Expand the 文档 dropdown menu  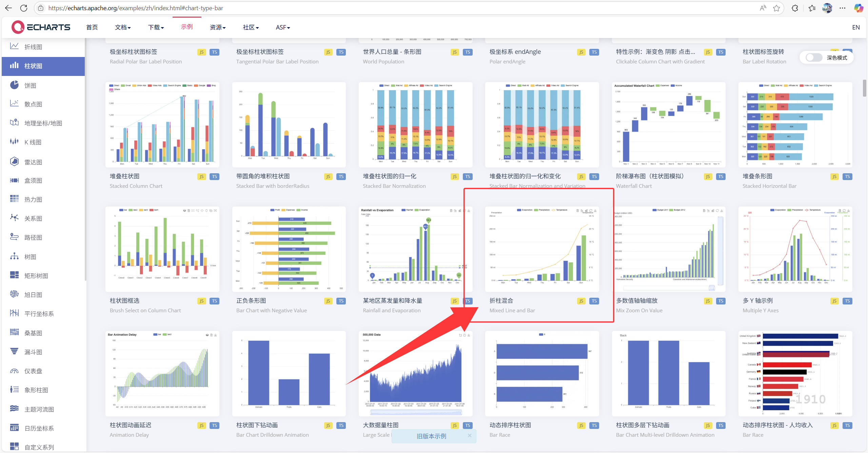123,27
